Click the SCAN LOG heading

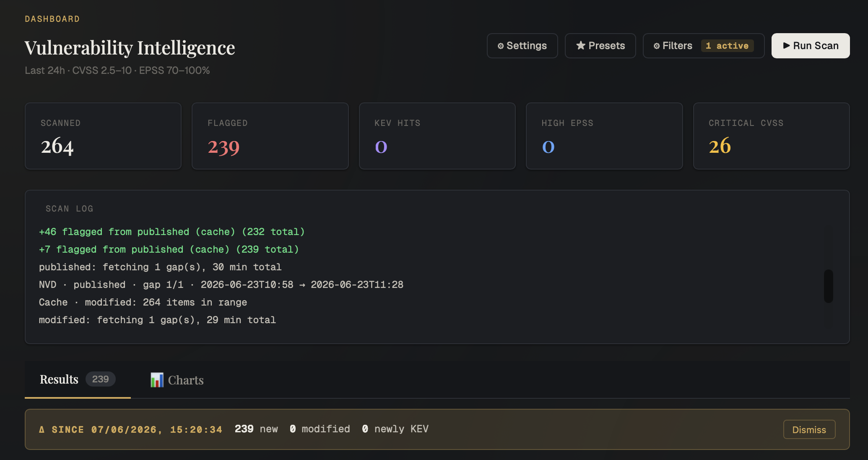point(69,209)
